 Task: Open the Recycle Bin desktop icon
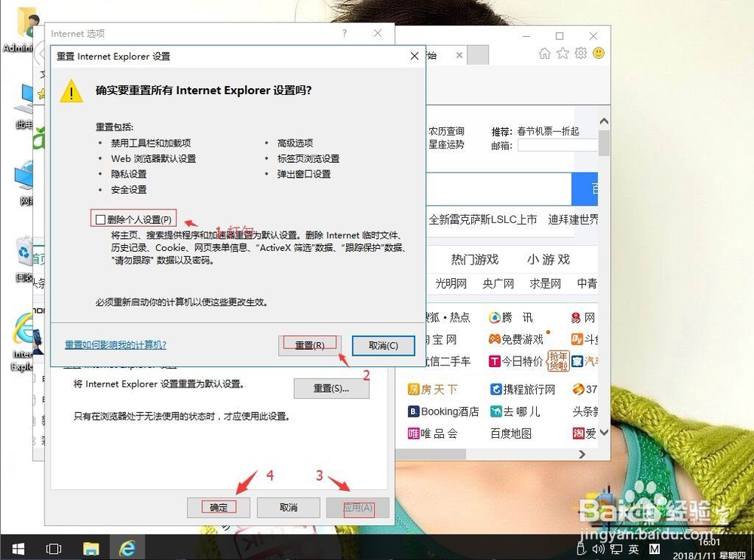click(x=24, y=259)
